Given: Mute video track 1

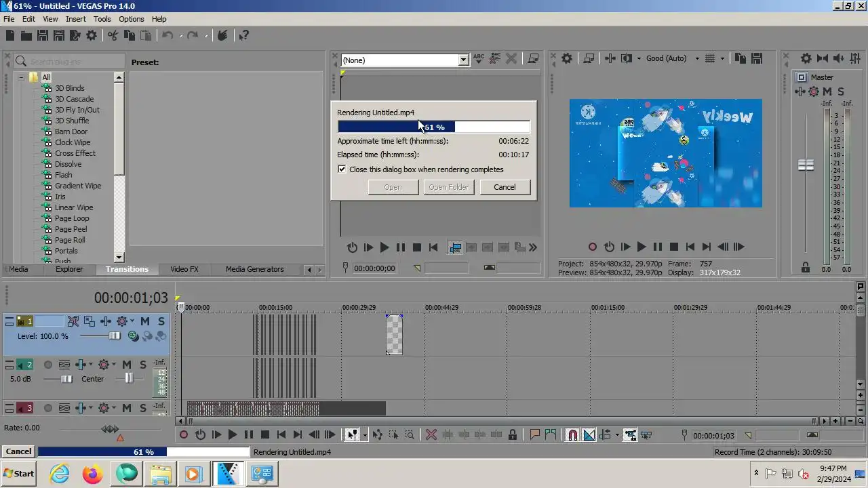Looking at the screenshot, I should [x=145, y=321].
